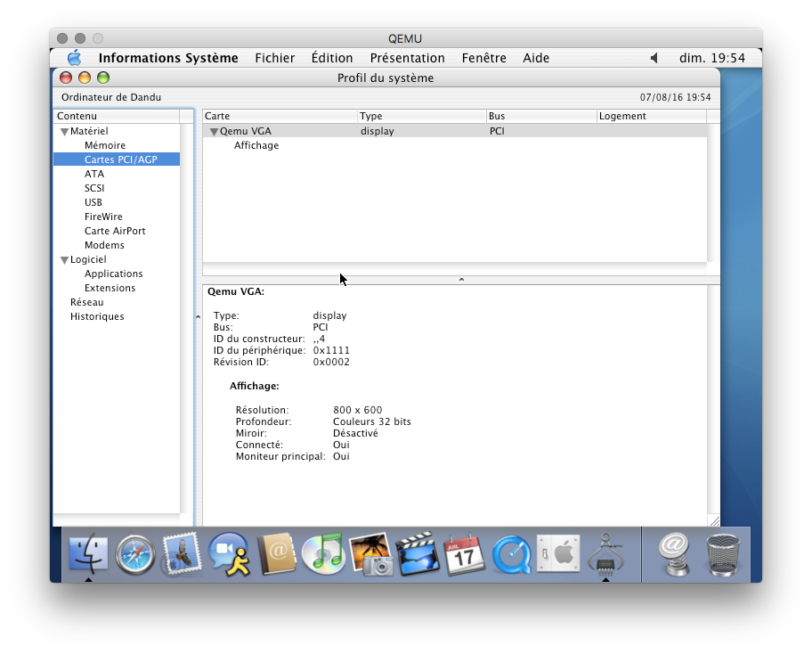This screenshot has height=654, width=812.
Task: Open Mail stamp icon in dock
Action: coord(182,554)
